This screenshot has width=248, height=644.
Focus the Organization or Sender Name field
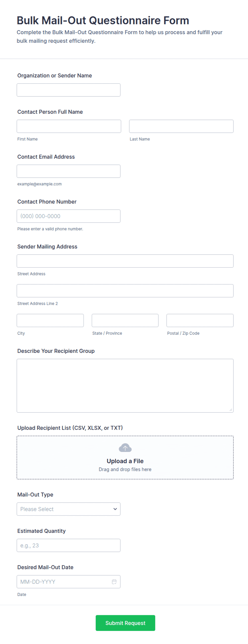tap(69, 90)
